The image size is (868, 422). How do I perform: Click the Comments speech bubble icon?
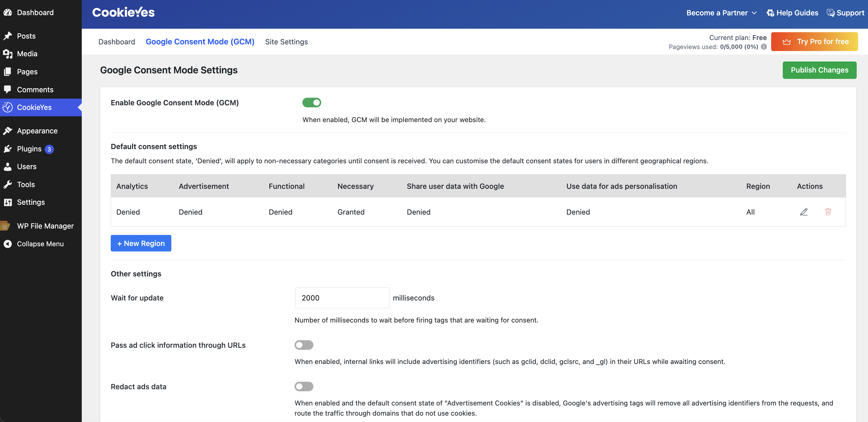(8, 89)
